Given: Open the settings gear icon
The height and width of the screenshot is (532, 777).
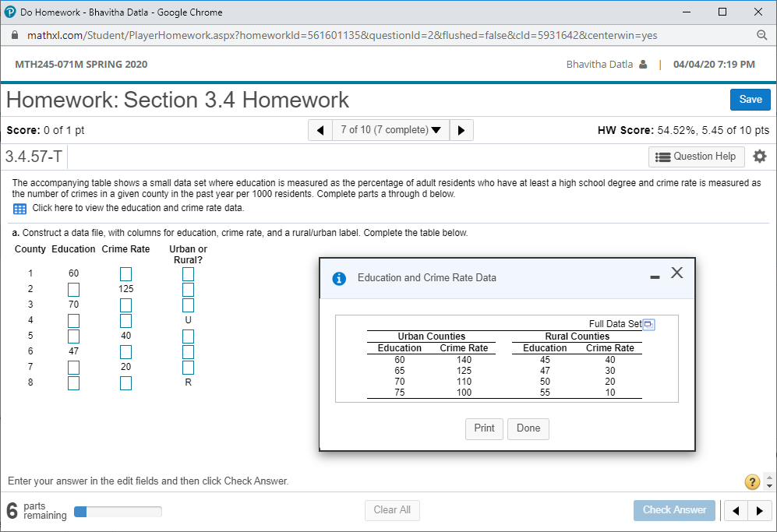Looking at the screenshot, I should point(759,157).
